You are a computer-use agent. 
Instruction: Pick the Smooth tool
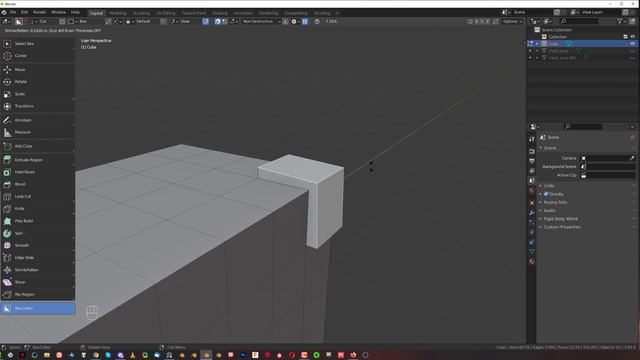click(38, 245)
